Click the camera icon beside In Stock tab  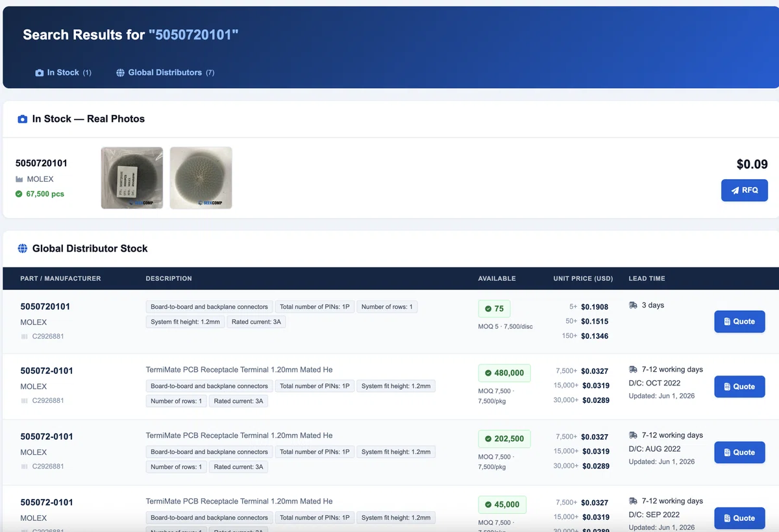40,73
